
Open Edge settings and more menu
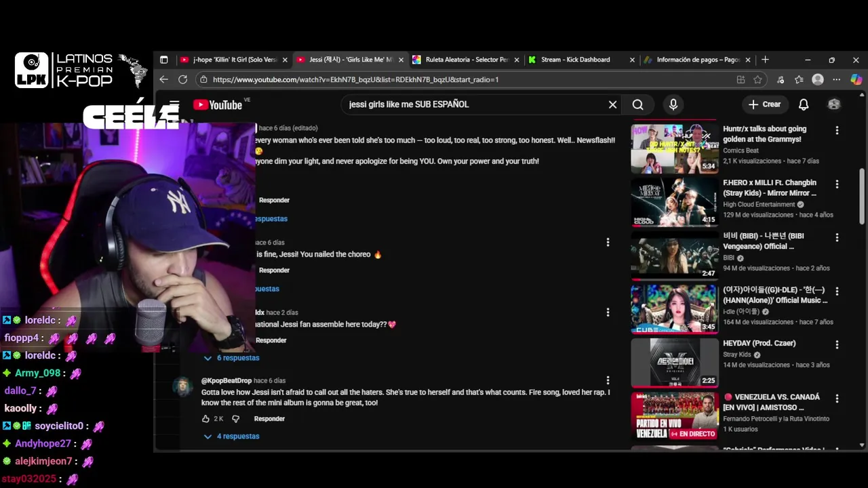[x=836, y=79]
